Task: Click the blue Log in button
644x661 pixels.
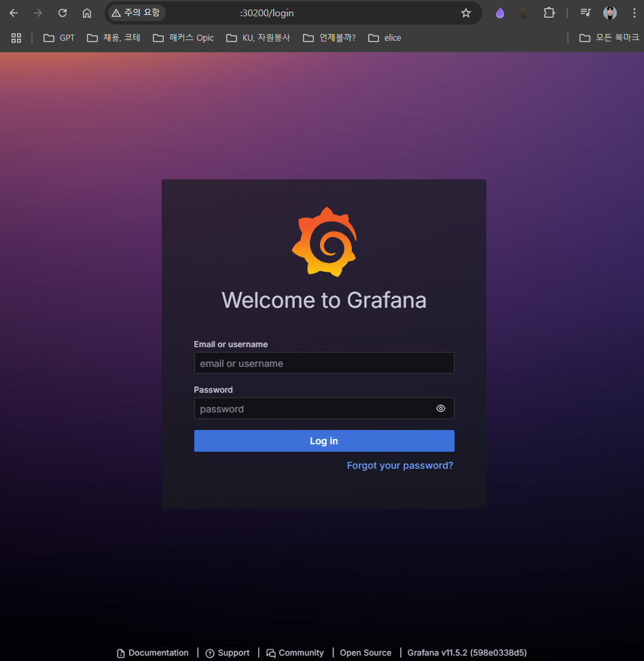Action: (324, 441)
